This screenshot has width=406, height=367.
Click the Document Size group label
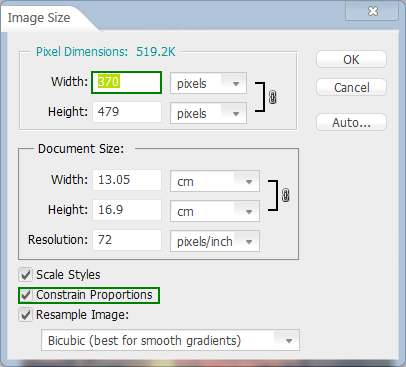(81, 149)
